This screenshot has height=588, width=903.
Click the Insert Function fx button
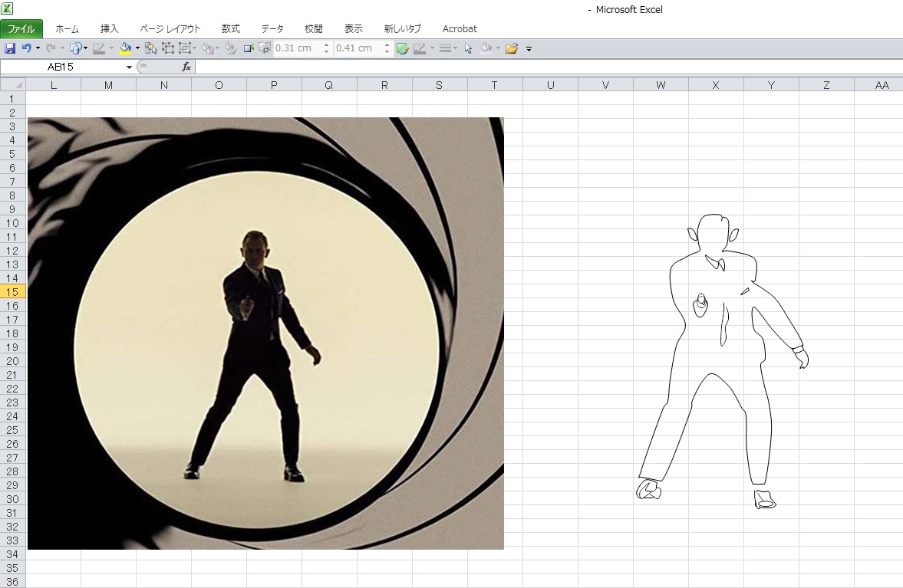(x=186, y=67)
